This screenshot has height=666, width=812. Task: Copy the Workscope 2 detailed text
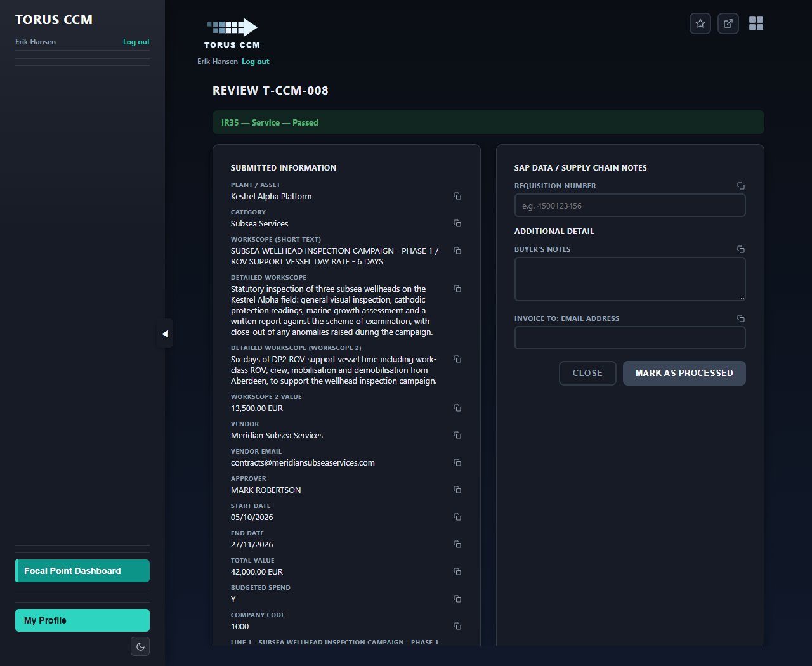pyautogui.click(x=457, y=359)
